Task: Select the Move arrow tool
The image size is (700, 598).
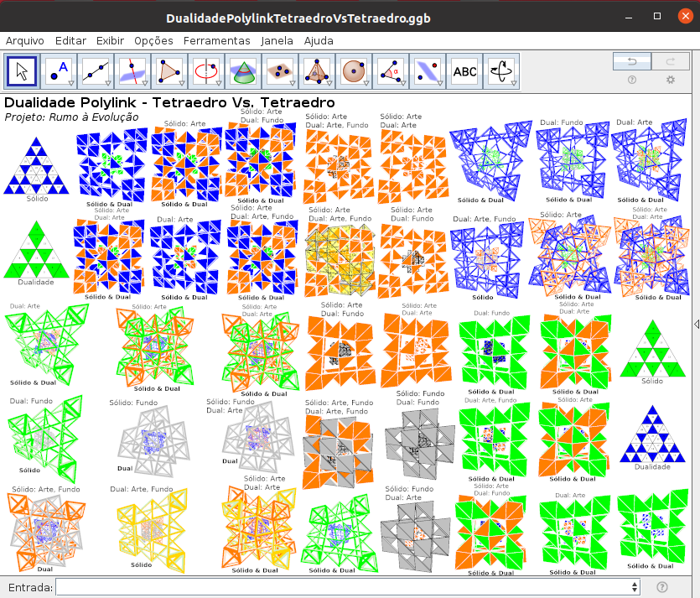Action: tap(23, 72)
